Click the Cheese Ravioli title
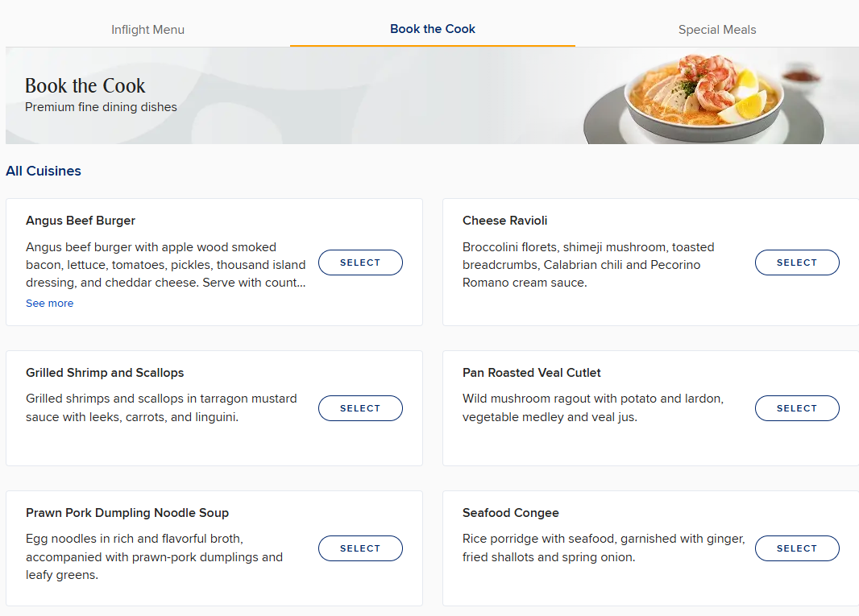 coord(504,221)
